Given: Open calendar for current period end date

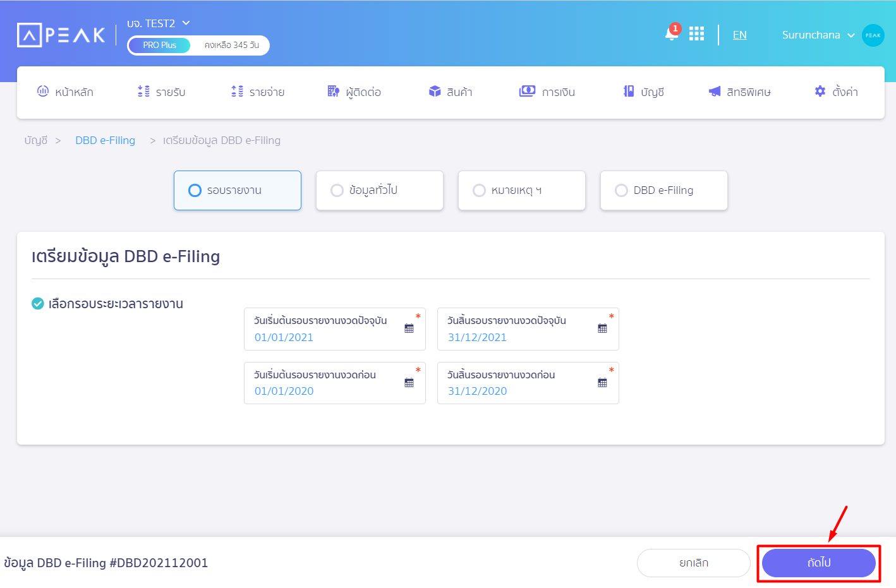Looking at the screenshot, I should [x=603, y=328].
